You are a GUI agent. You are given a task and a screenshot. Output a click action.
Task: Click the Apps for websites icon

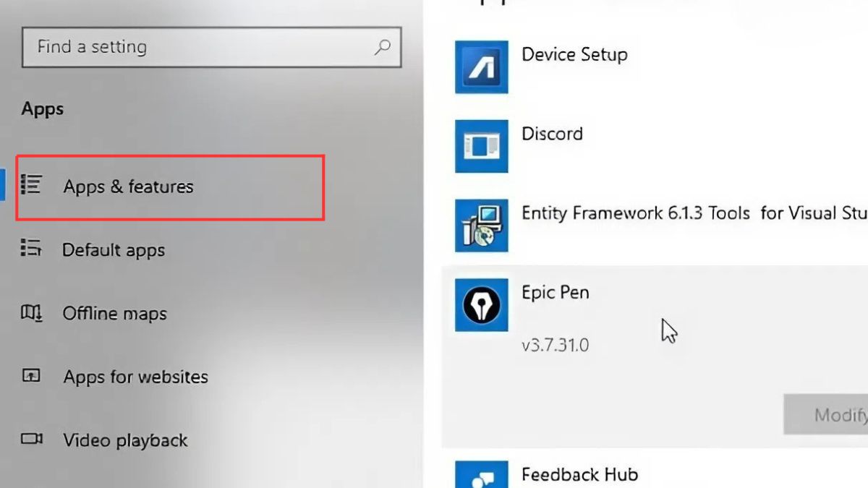pos(31,377)
